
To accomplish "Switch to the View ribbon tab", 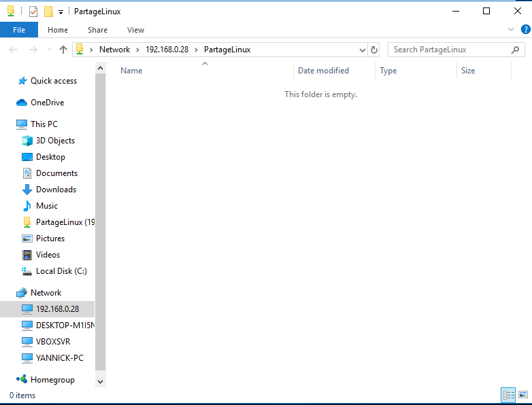I will tap(135, 30).
